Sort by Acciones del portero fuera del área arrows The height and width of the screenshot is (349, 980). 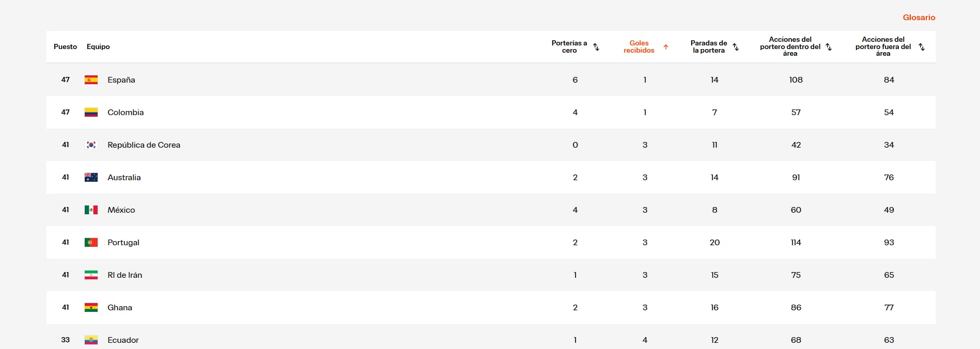pyautogui.click(x=922, y=47)
